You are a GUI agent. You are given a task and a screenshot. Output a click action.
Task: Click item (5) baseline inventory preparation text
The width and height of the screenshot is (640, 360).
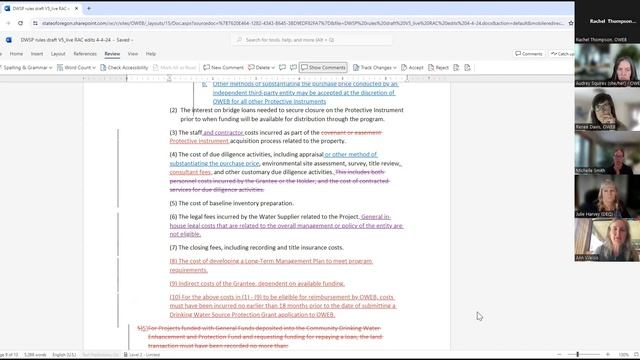coord(231,203)
